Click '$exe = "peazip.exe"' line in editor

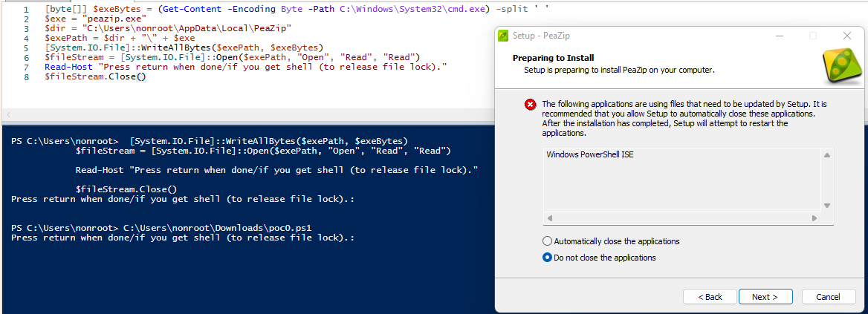[x=95, y=19]
